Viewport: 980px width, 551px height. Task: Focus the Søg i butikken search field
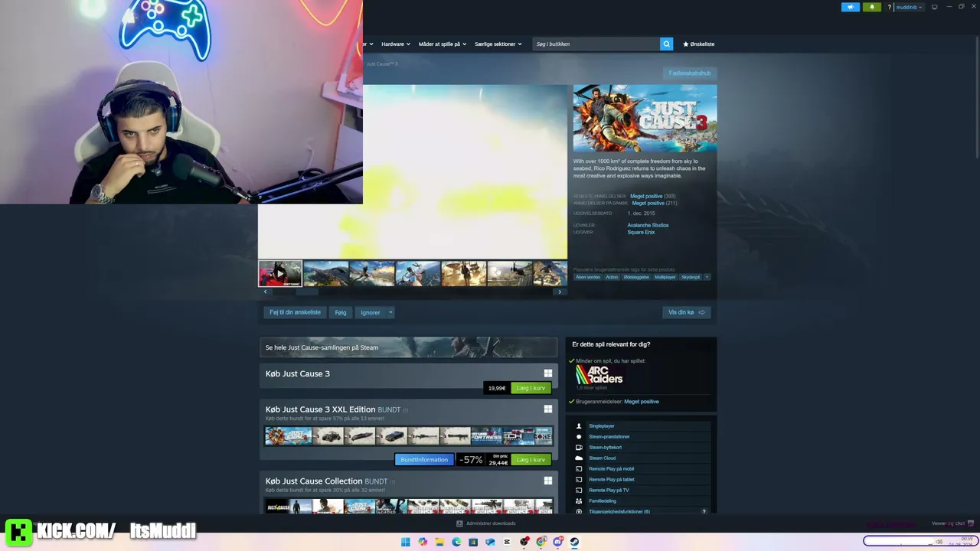tap(596, 44)
